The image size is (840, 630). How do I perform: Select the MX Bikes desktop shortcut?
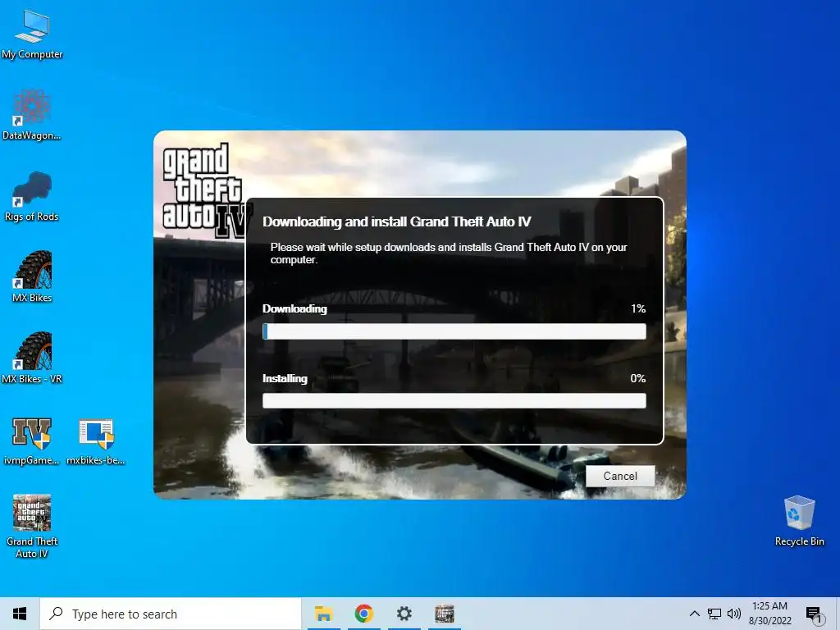click(32, 277)
